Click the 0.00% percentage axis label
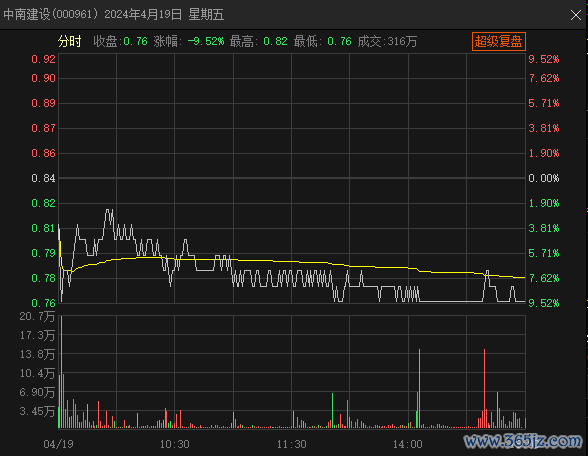Screen dimensions: 588x456 coord(544,178)
